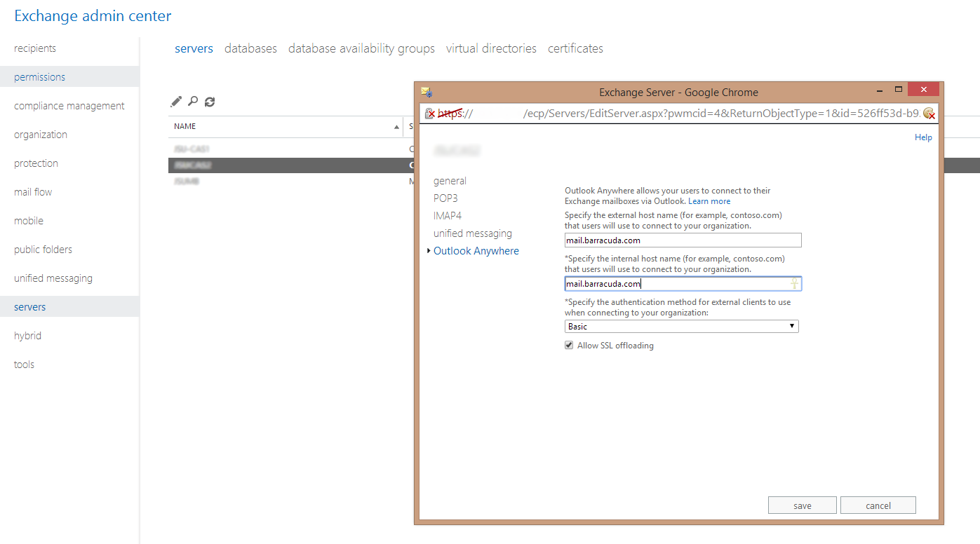Toggle Allow SSL offloading checkbox
The height and width of the screenshot is (544, 980).
(x=569, y=345)
